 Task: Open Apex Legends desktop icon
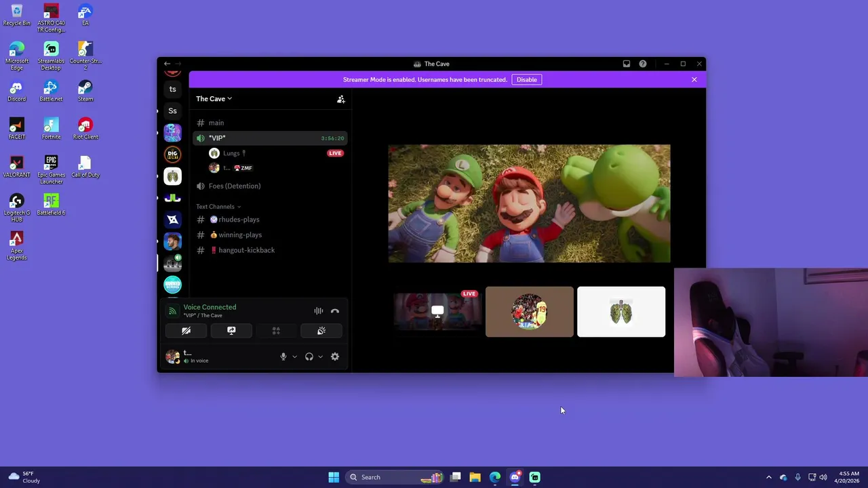pyautogui.click(x=17, y=246)
